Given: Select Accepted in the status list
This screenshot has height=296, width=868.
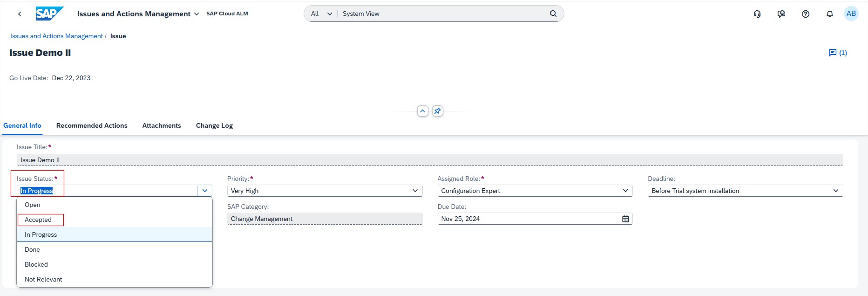Looking at the screenshot, I should click(38, 220).
